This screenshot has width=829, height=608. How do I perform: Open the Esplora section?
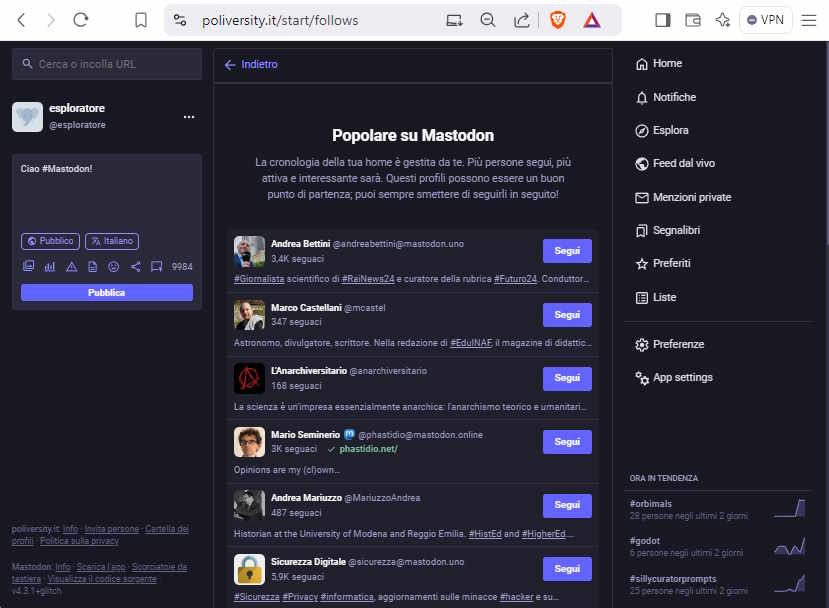(x=662, y=131)
